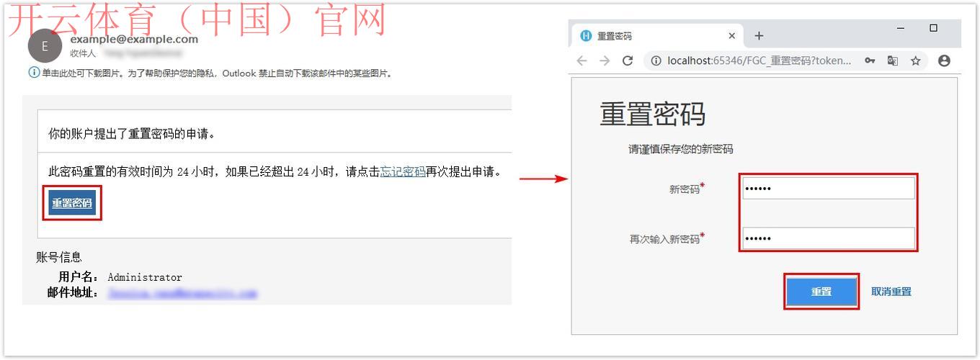Screen dimensions: 980x360
Task: Click the download pictures notice text in Outlook
Action: pyautogui.click(x=216, y=73)
